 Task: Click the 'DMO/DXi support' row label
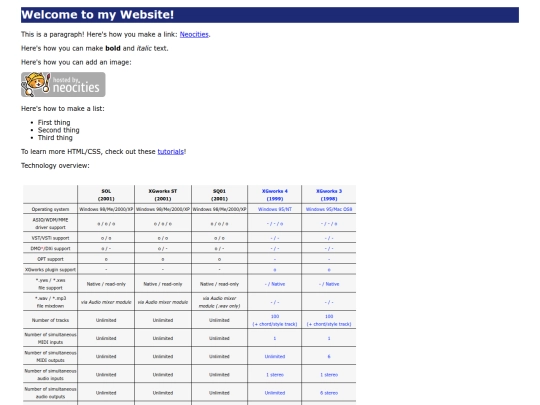[x=50, y=248]
